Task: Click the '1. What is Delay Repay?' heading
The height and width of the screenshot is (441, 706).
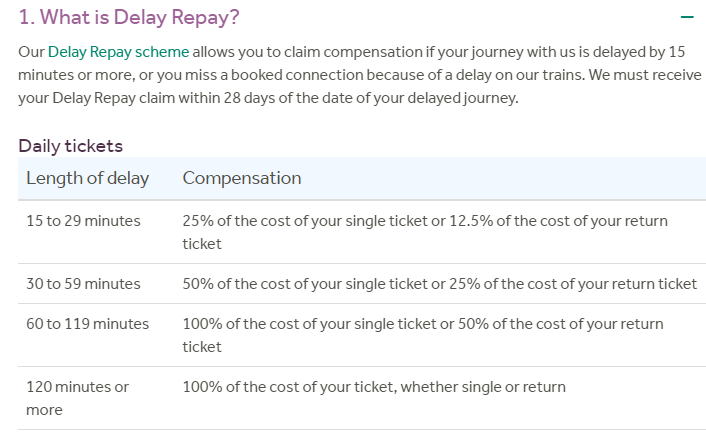Action: 129,18
